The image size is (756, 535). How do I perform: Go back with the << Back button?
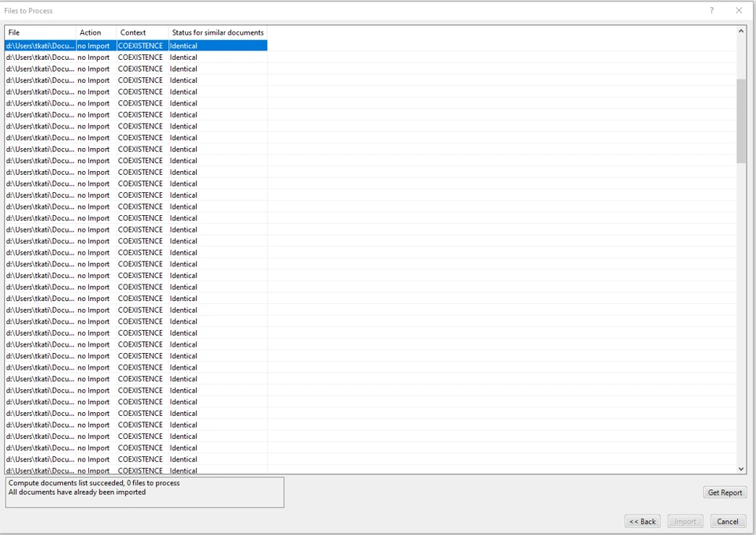pyautogui.click(x=643, y=522)
